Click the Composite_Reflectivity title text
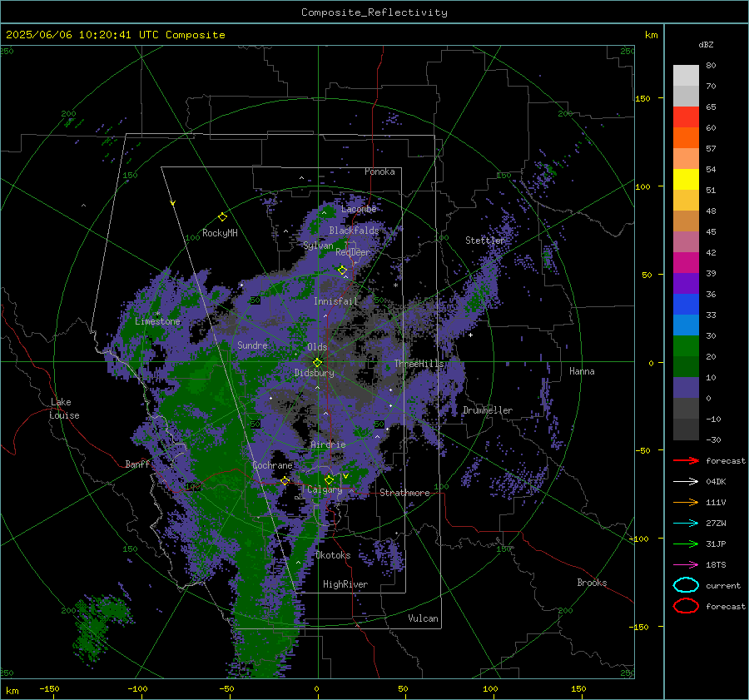749x700 pixels. click(x=374, y=12)
